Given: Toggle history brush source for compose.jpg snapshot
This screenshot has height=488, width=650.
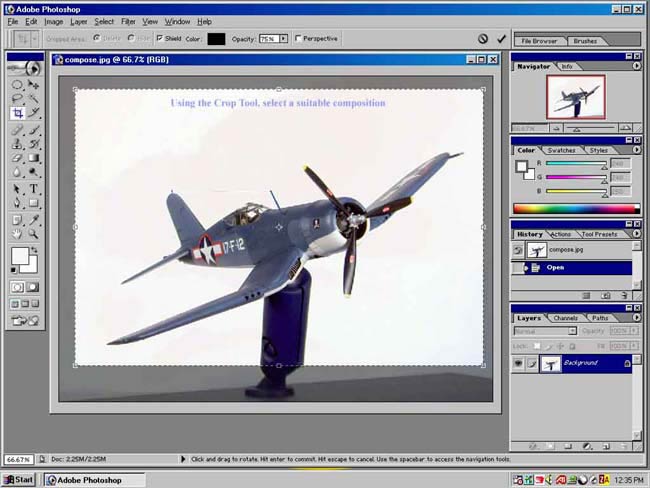Looking at the screenshot, I should coord(518,250).
